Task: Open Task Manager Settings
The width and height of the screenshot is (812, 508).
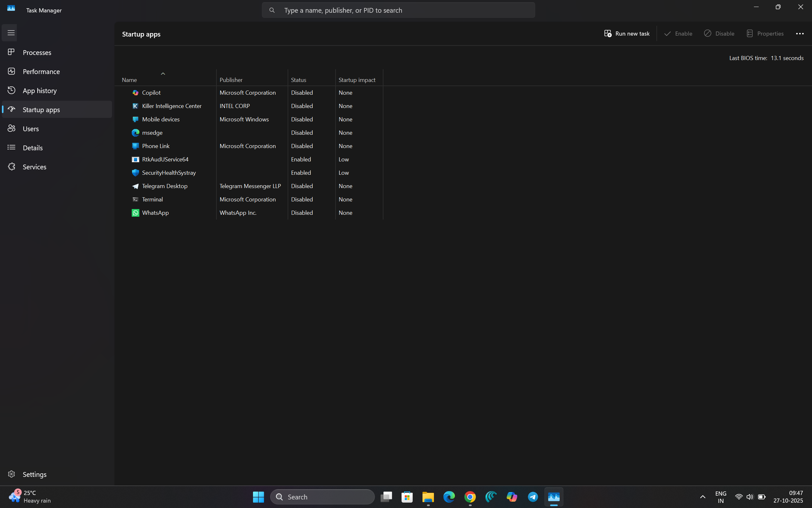Action: pyautogui.click(x=34, y=474)
